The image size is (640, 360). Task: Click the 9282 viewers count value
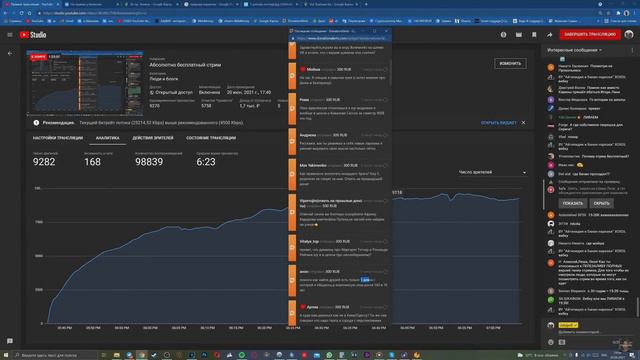pos(44,162)
